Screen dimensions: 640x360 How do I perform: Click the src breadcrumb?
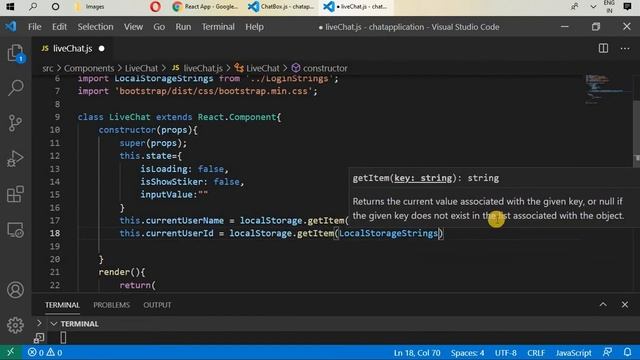tap(48, 68)
